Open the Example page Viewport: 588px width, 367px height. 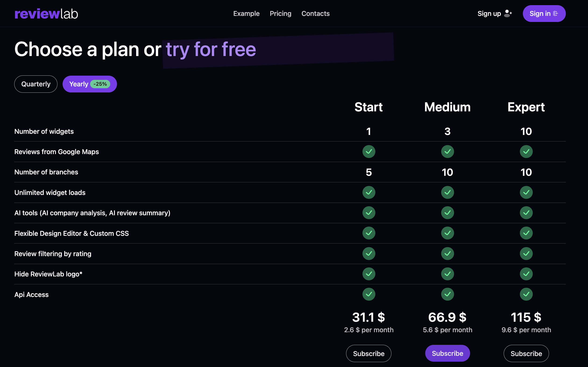(x=246, y=14)
